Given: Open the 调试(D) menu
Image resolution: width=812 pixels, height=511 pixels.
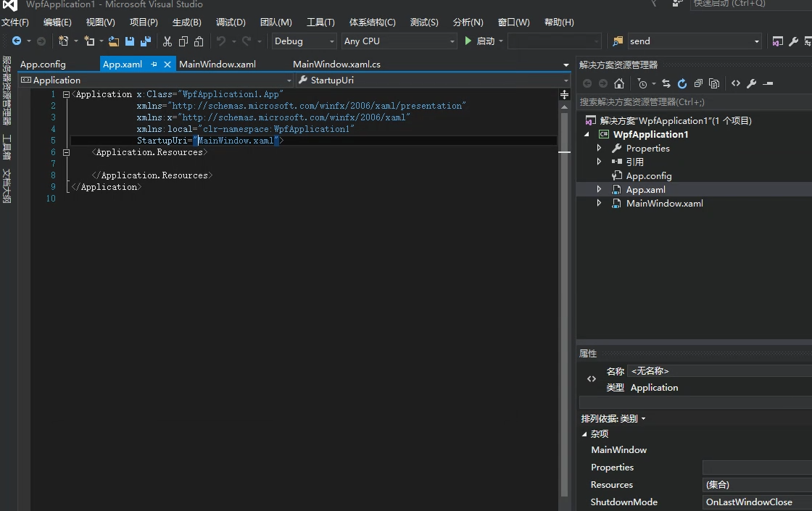Looking at the screenshot, I should click(x=231, y=22).
